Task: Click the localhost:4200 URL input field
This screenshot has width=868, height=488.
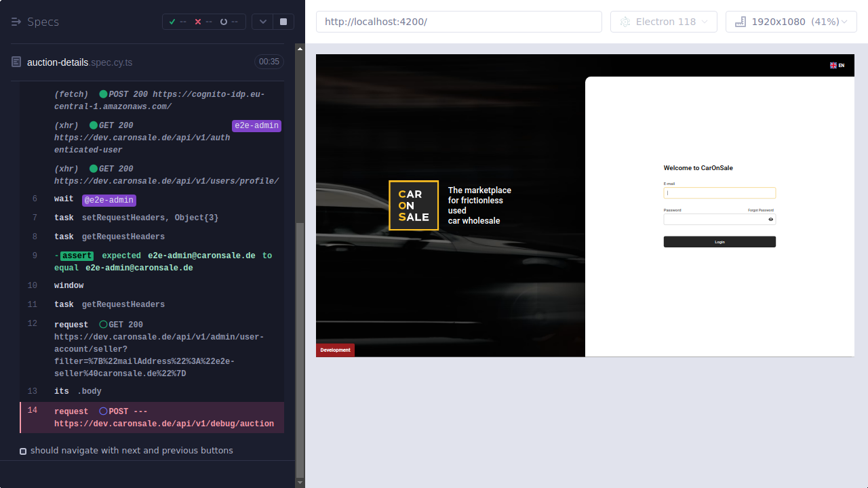Action: [459, 22]
